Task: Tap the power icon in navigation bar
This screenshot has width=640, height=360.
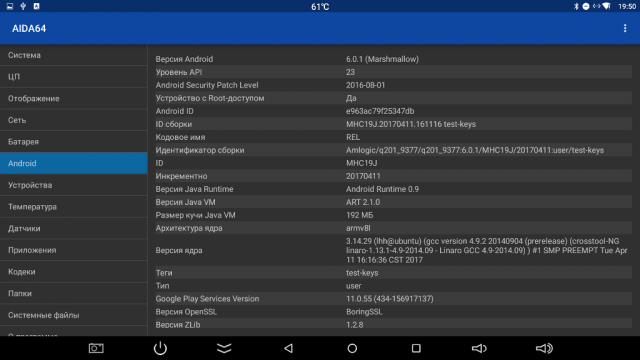Action: [160, 348]
